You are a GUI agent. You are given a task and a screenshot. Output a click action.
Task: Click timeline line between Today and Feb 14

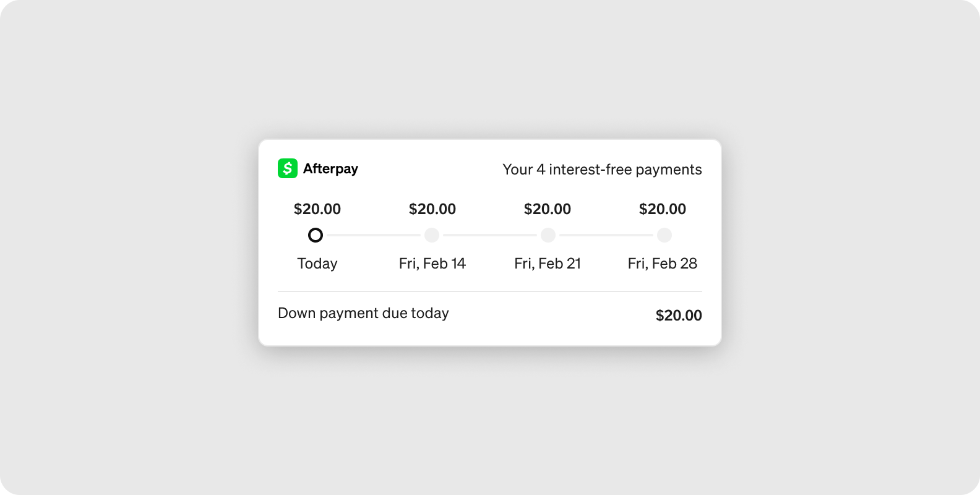[374, 235]
